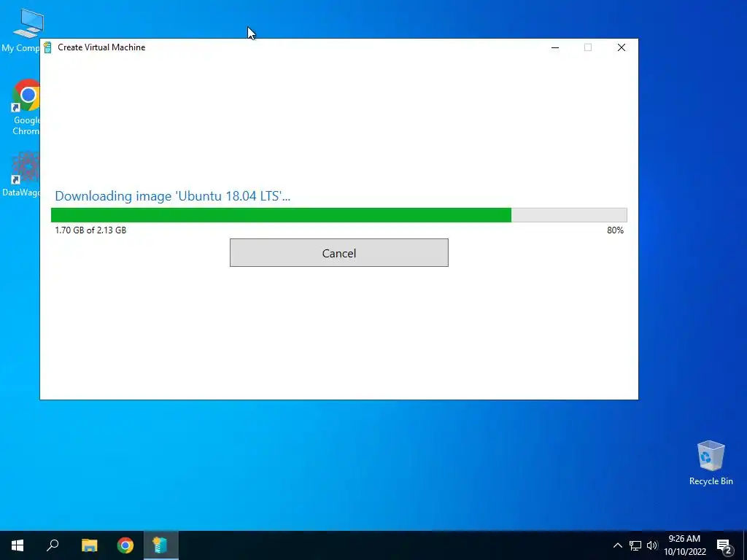Click the 'Downloading image Ubuntu 18.04 LTS' heading
This screenshot has width=747, height=560.
[172, 195]
